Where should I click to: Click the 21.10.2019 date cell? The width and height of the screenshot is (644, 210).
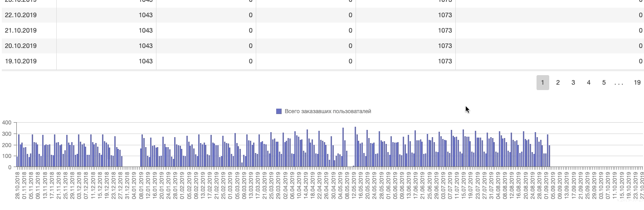21,30
